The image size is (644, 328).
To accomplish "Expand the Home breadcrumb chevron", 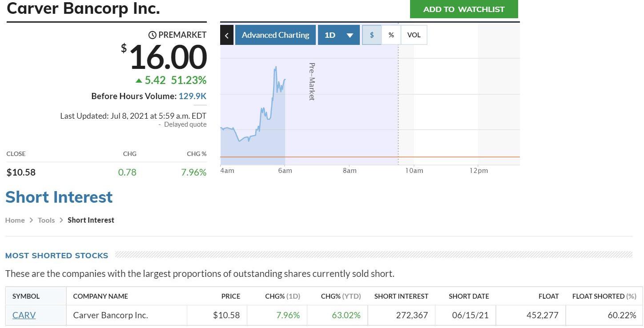I will [31, 220].
